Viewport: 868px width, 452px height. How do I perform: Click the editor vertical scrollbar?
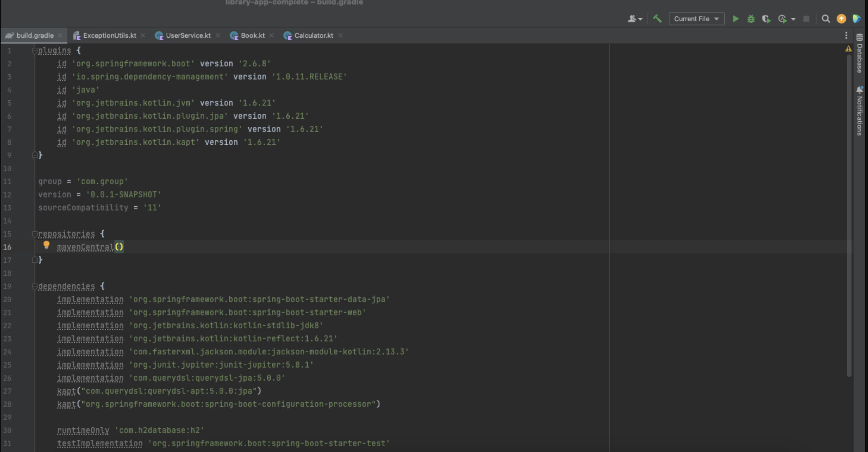click(849, 215)
